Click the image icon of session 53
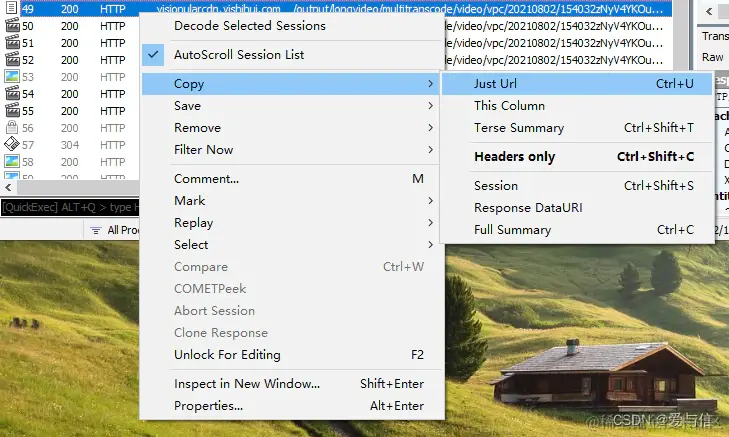 (x=12, y=76)
